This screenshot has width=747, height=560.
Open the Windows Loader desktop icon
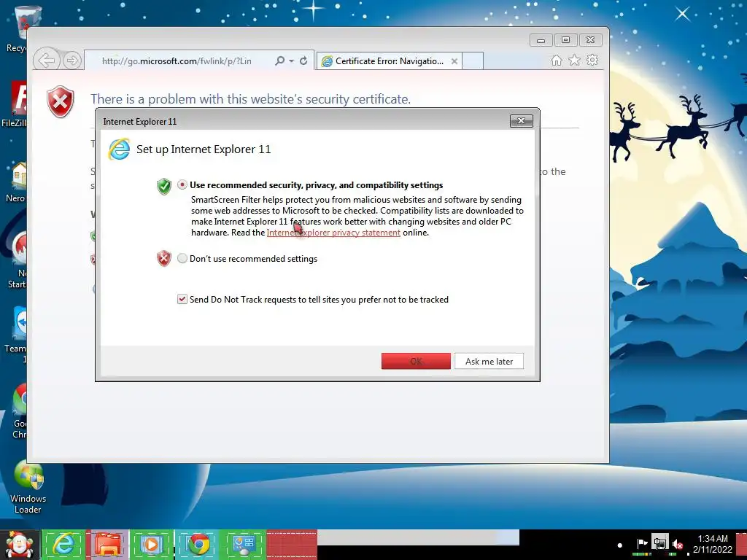[28, 488]
